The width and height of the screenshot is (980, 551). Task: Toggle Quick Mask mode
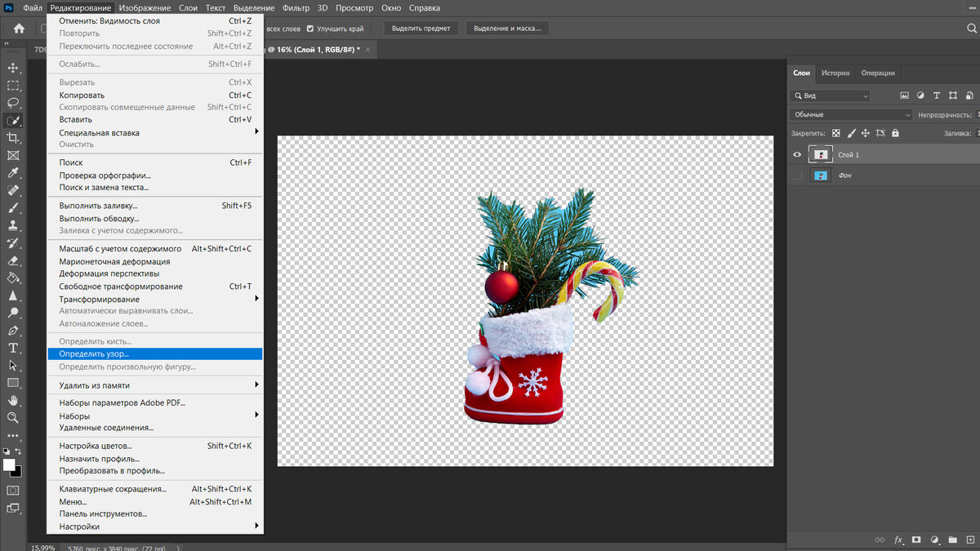click(x=13, y=490)
